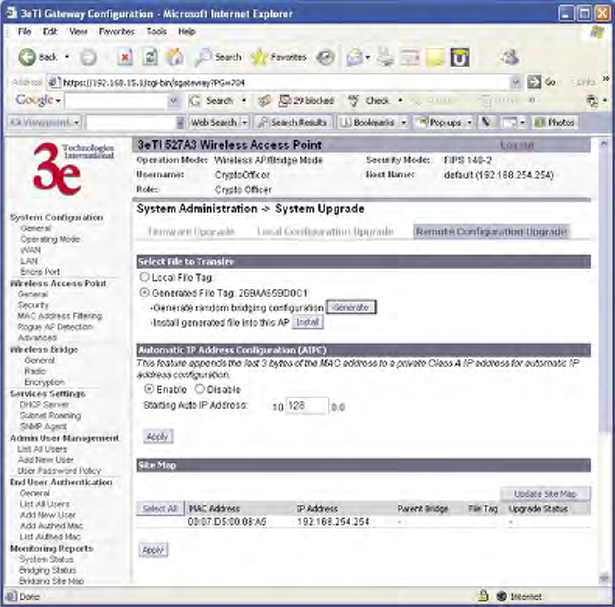Click the U icon in toolbar
615x607 pixels.
tap(460, 58)
